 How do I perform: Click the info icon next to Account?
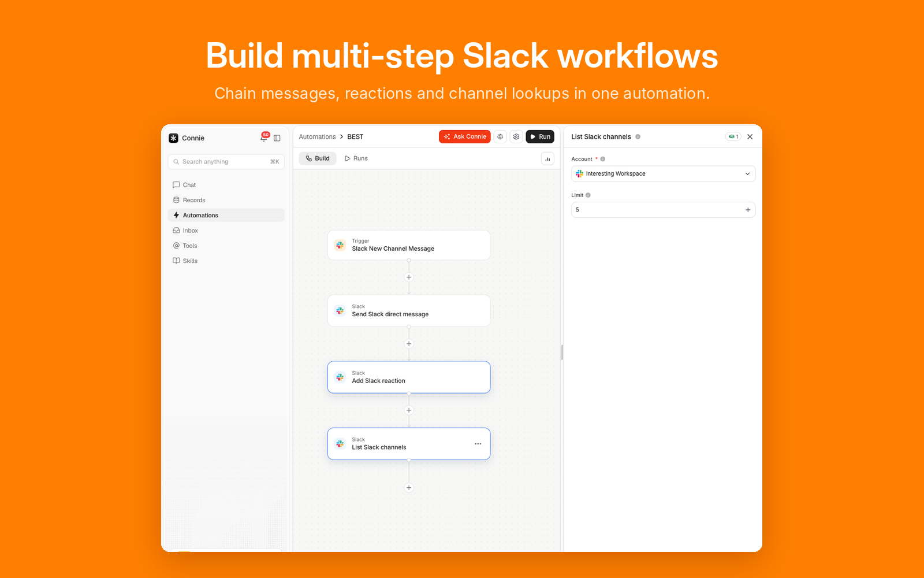click(x=603, y=159)
